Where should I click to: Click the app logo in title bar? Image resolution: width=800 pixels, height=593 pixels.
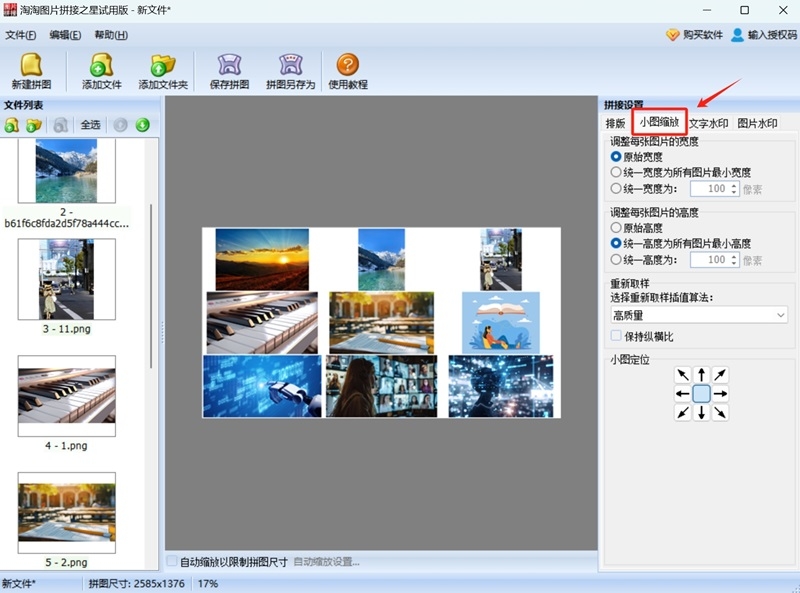10,10
